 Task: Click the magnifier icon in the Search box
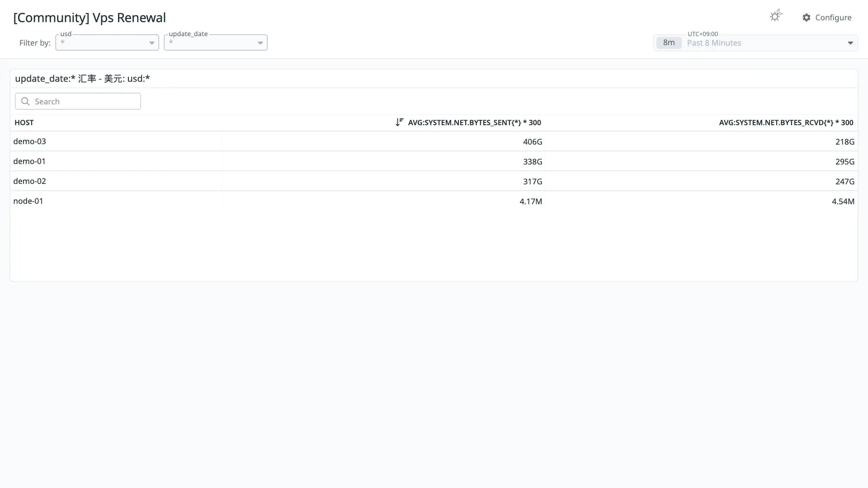[x=25, y=101]
